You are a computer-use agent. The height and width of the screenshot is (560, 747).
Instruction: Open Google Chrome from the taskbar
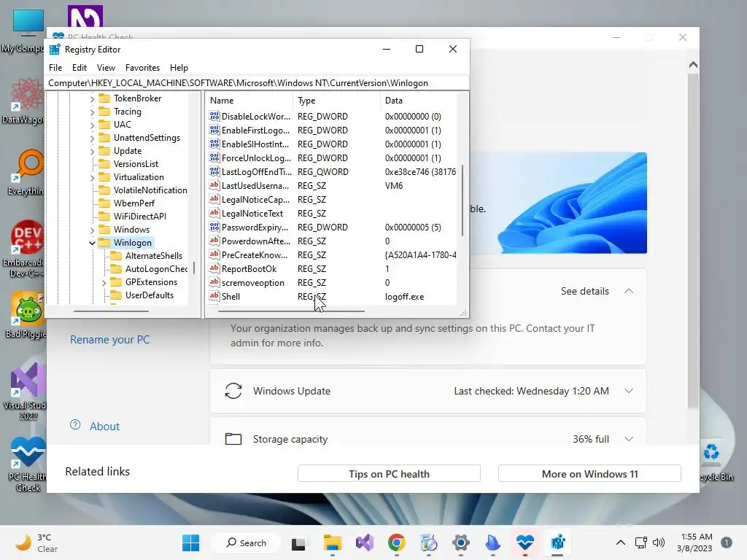point(396,542)
